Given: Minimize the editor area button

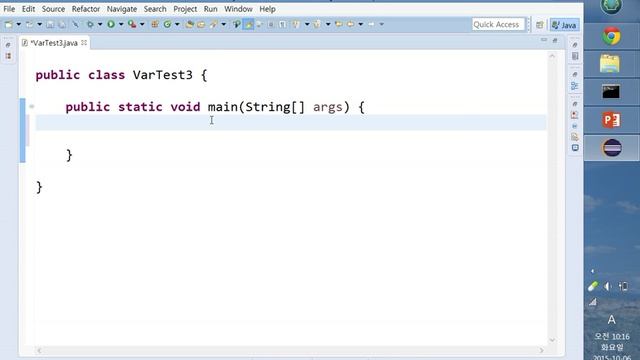Looking at the screenshot, I should point(544,40).
